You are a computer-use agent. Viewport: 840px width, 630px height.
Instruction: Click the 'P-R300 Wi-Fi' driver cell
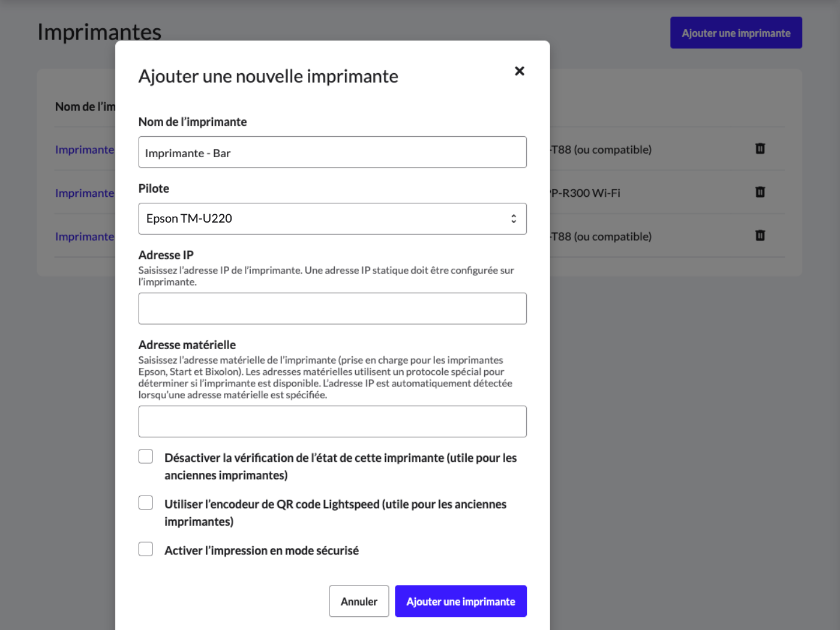(585, 193)
